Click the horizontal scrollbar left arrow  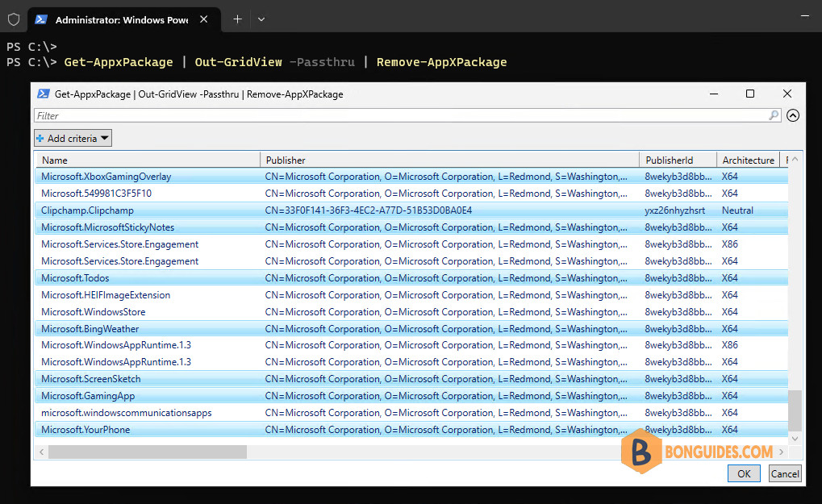[41, 452]
